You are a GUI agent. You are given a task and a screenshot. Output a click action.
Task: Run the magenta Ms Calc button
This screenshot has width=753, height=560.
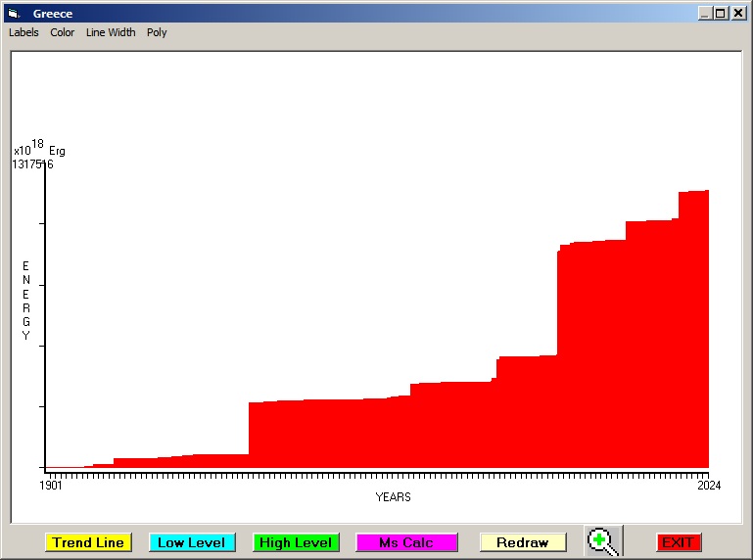point(406,542)
